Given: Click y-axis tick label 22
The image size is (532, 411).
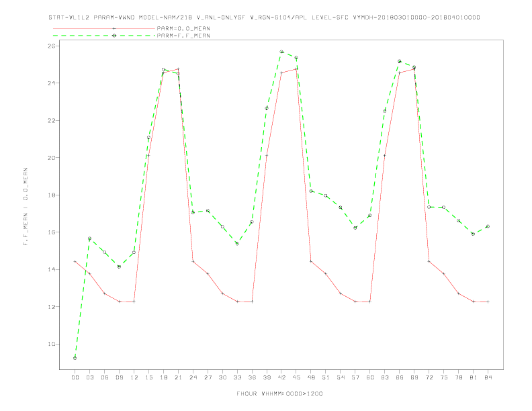Looking at the screenshot, I should [x=52, y=120].
